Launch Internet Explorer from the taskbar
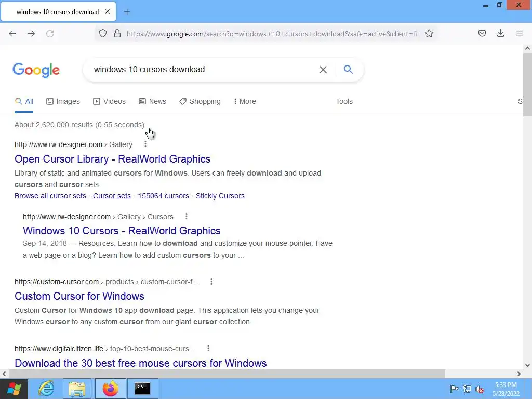532x399 pixels. [46, 389]
